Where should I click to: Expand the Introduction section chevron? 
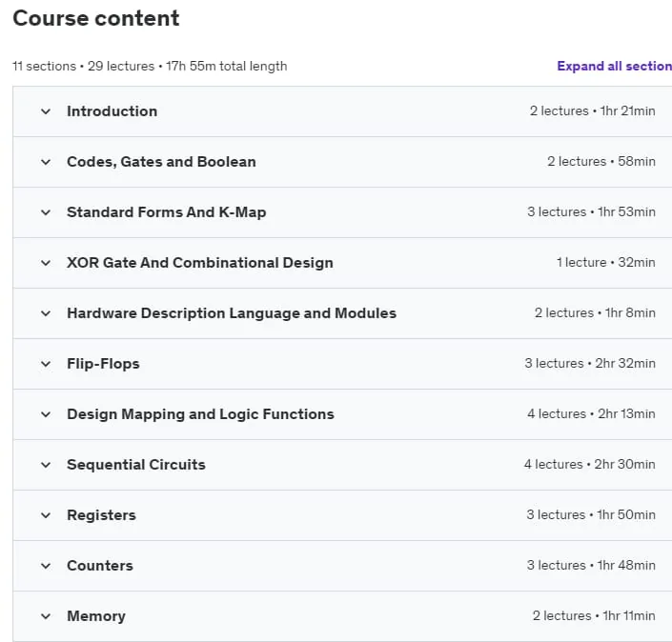tap(46, 111)
